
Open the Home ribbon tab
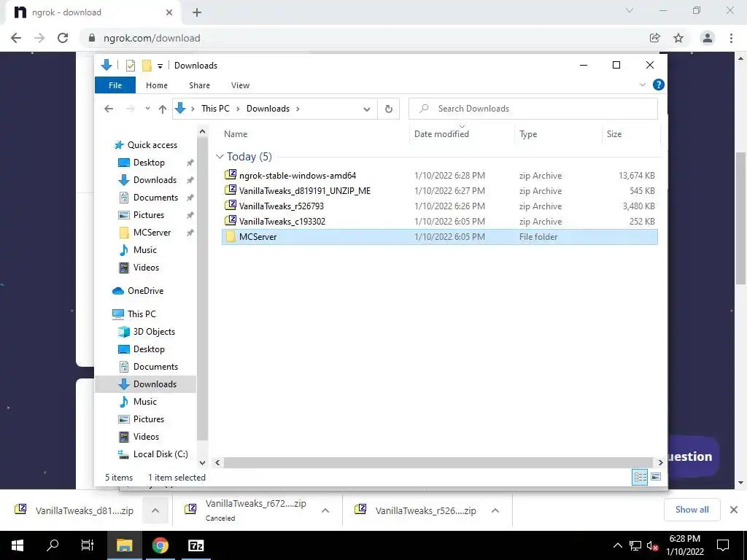pos(157,85)
